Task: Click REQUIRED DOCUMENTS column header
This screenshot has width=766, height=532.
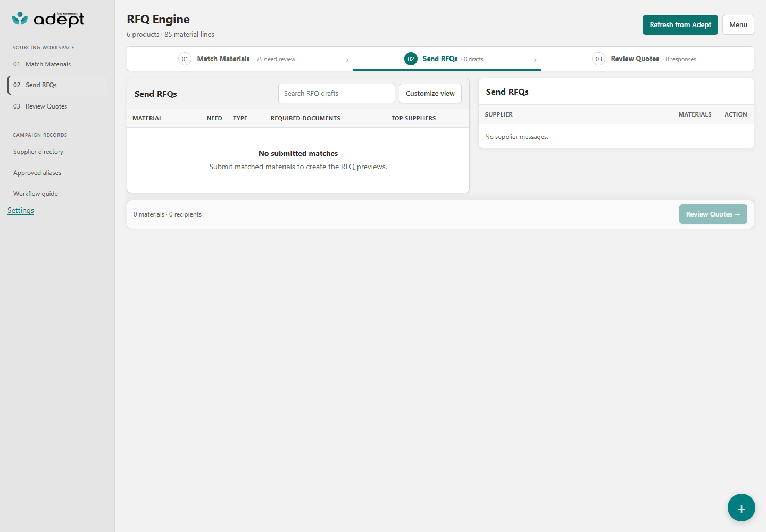Action: pyautogui.click(x=305, y=118)
